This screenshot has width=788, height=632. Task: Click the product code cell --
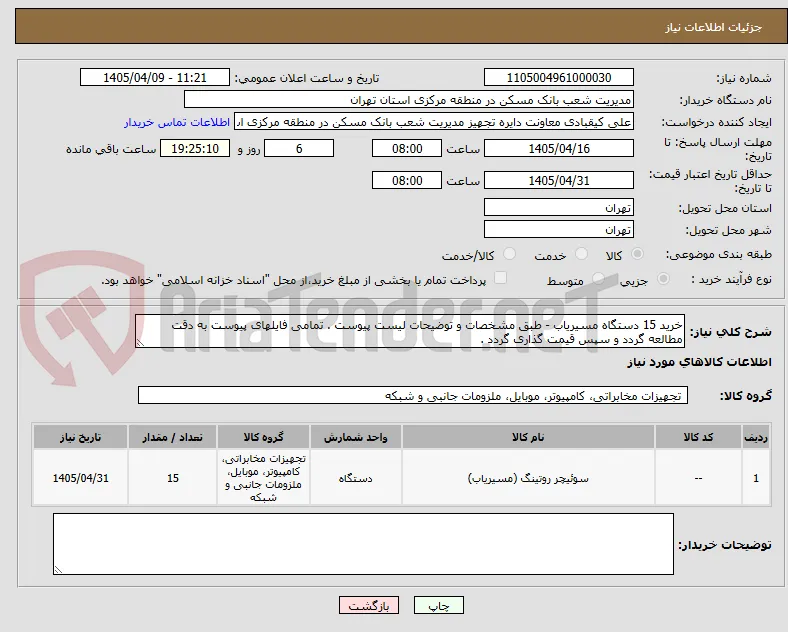click(698, 478)
